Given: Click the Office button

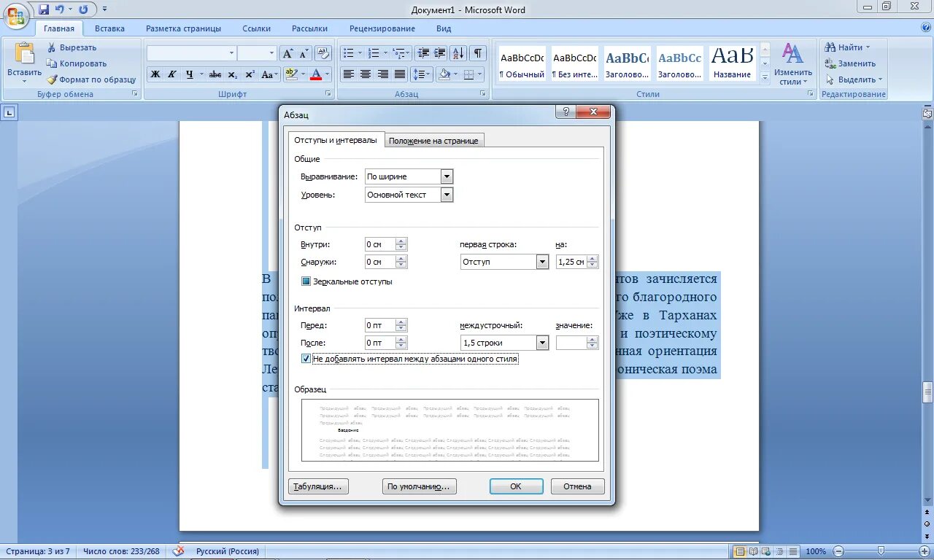Looking at the screenshot, I should 15,15.
